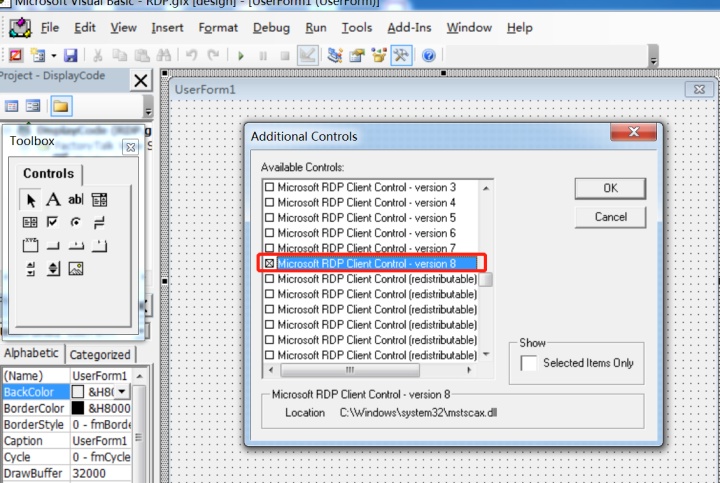Click the View Object icon in Project panel

(x=33, y=107)
